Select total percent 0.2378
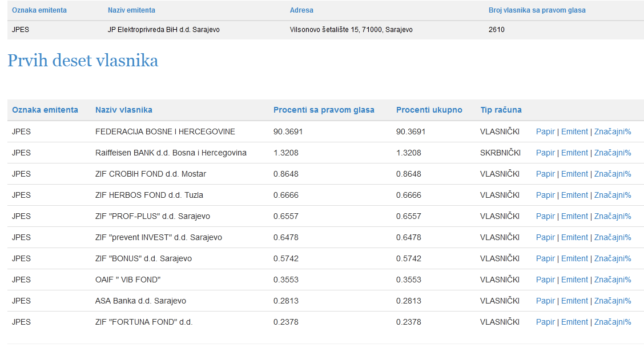Screen dimensions: 644x351 pos(409,322)
